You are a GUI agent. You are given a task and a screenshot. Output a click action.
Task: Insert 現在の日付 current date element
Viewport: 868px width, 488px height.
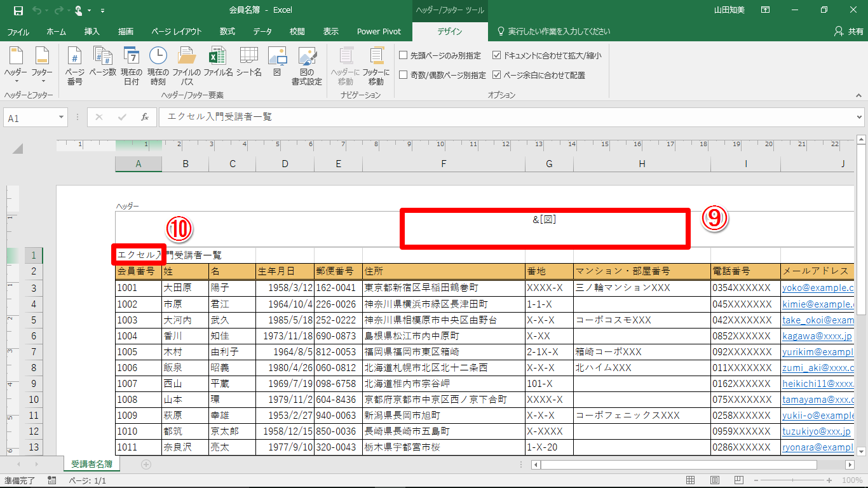pyautogui.click(x=132, y=66)
